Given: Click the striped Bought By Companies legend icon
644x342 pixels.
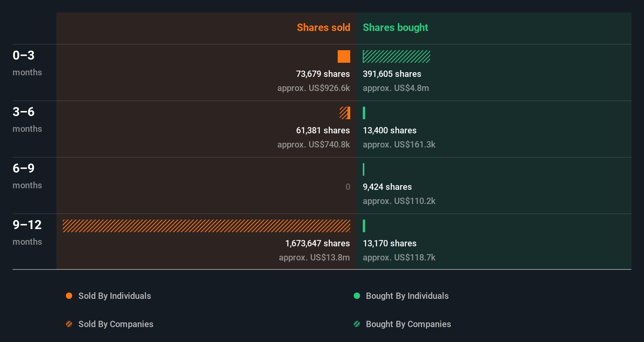Looking at the screenshot, I should pyautogui.click(x=357, y=324).
